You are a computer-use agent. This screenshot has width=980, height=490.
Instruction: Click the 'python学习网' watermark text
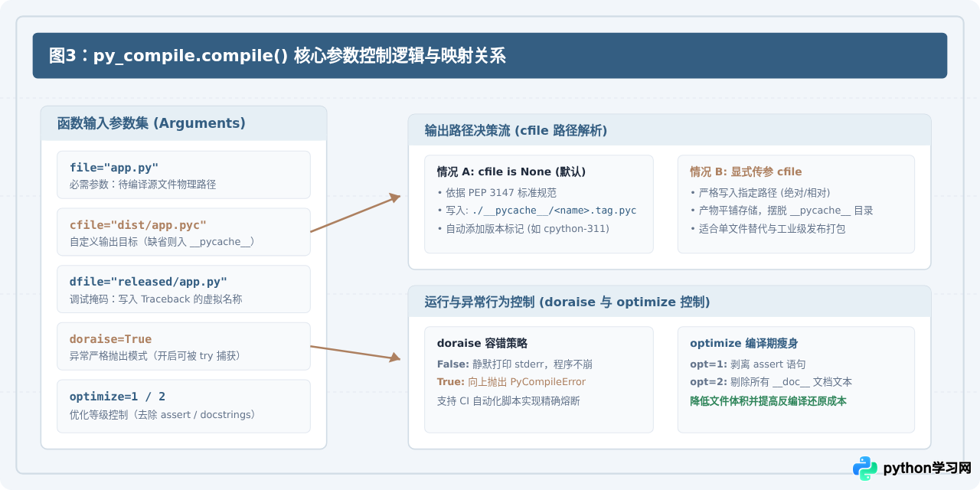(927, 469)
